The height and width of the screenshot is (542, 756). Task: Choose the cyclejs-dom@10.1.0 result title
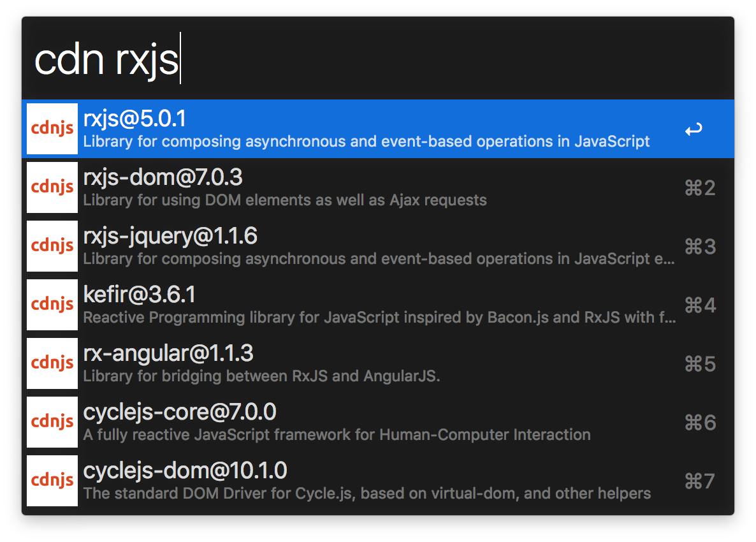(185, 471)
